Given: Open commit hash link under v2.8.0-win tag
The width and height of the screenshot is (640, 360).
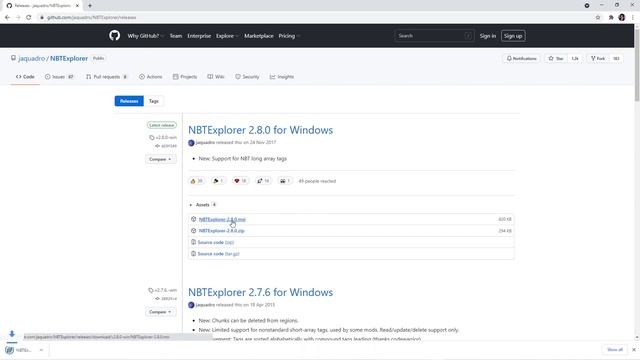Looking at the screenshot, I should coord(166,146).
